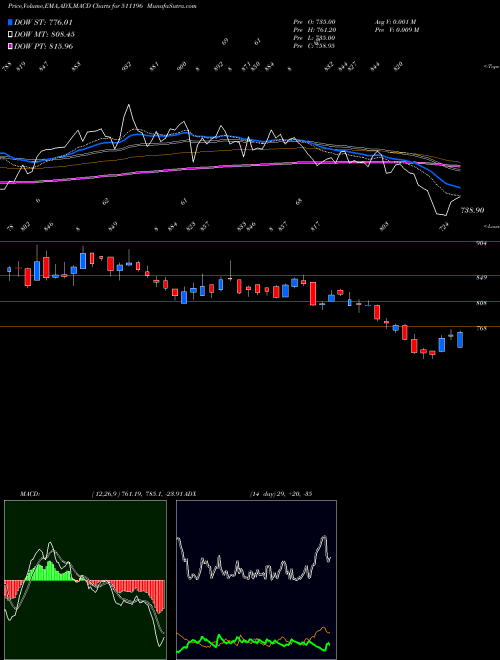Click the 'Pre H: 761.20' high value
Image resolution: width=500 pixels, height=660 pixels.
pos(314,29)
